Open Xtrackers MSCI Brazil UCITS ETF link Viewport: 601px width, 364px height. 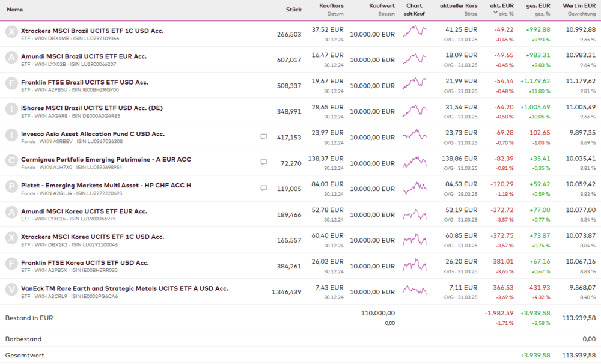[92, 31]
